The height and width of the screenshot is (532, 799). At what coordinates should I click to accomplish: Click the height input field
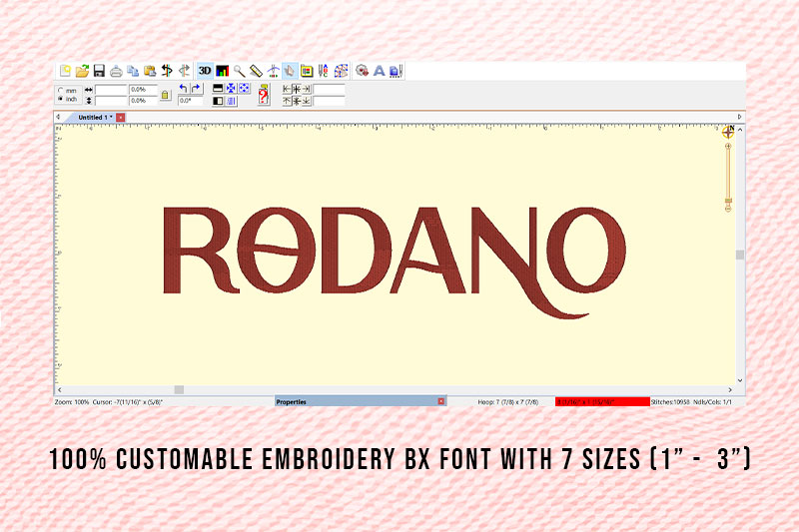point(111,101)
